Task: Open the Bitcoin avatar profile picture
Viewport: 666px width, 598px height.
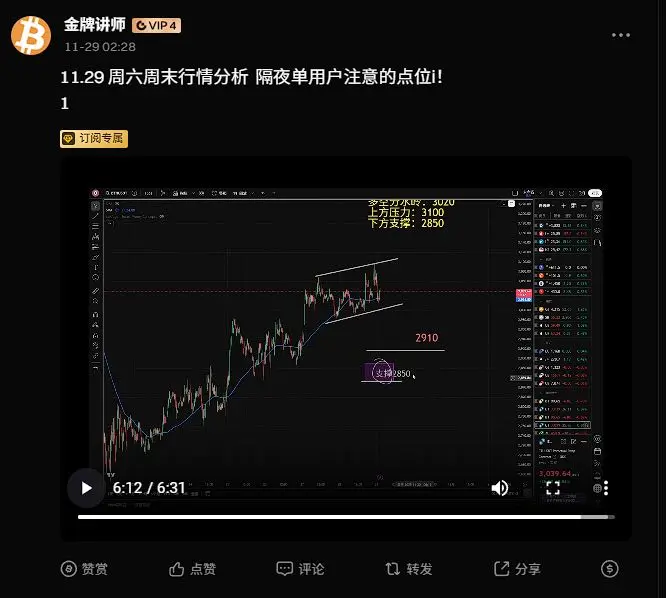Action: point(31,36)
